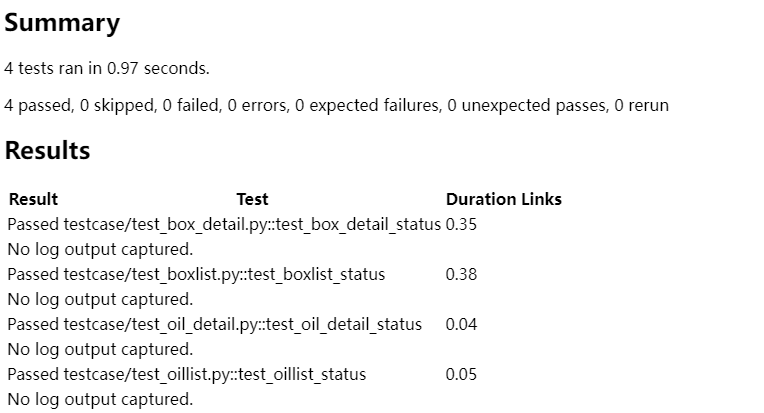764x413 pixels.
Task: Toggle the '0 skipped' filter text
Action: (118, 106)
